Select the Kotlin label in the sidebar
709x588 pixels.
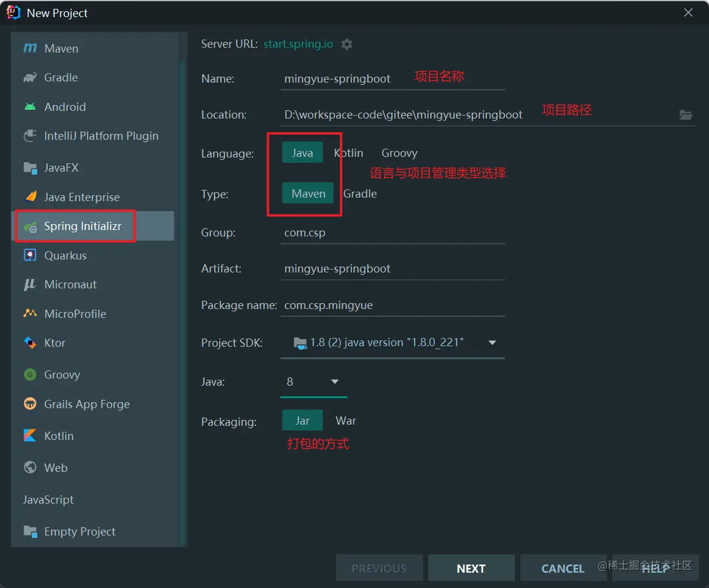click(59, 436)
